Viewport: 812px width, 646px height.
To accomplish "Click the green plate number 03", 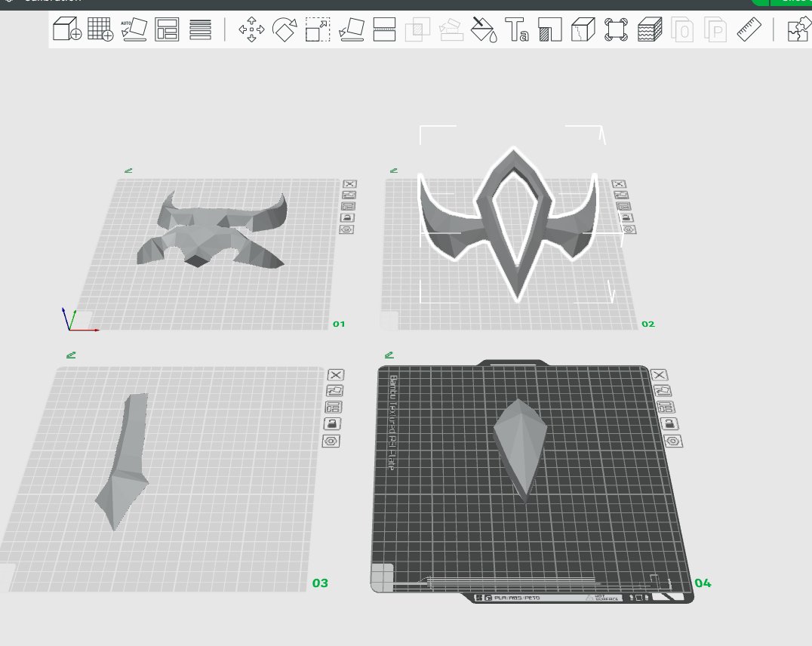I will [x=320, y=583].
